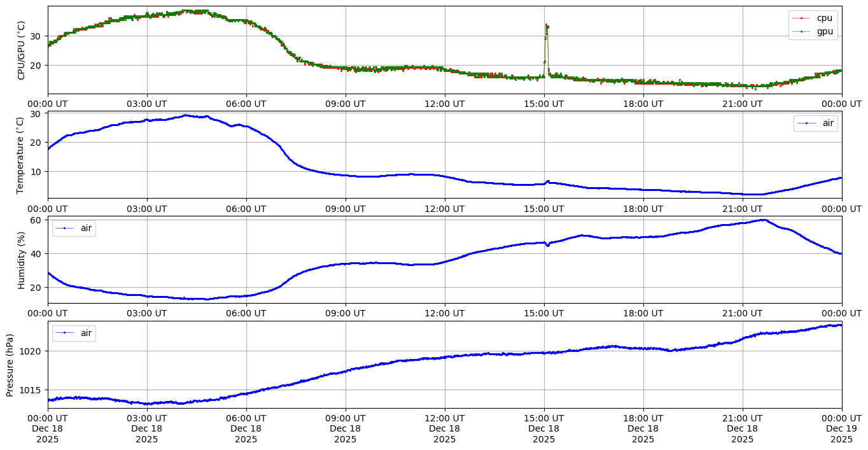Click the air legend in Temperature plot
This screenshot has height=450, width=868.
coord(815,123)
